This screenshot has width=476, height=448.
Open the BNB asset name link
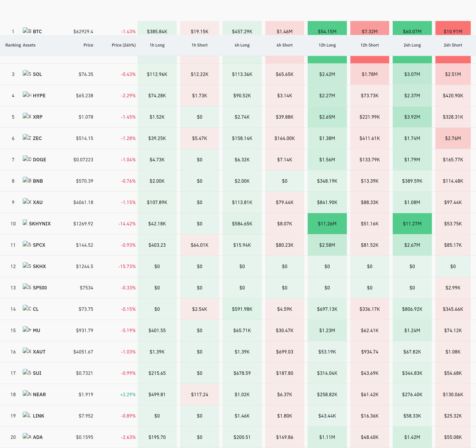(38, 181)
